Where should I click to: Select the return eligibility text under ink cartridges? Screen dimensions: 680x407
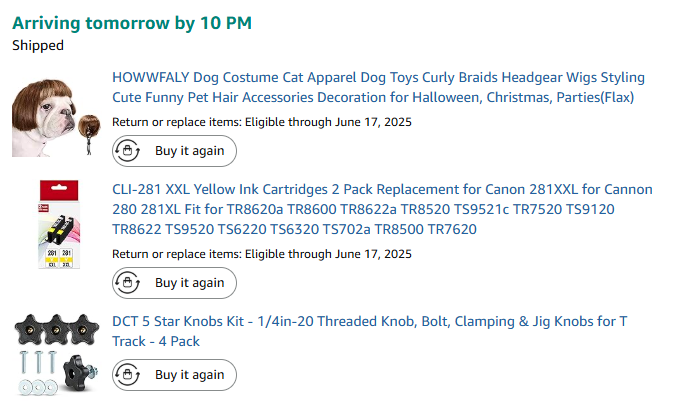point(262,254)
